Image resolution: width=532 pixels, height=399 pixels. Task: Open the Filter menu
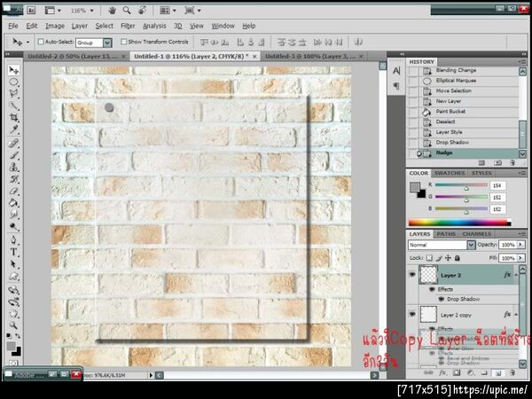(x=128, y=26)
